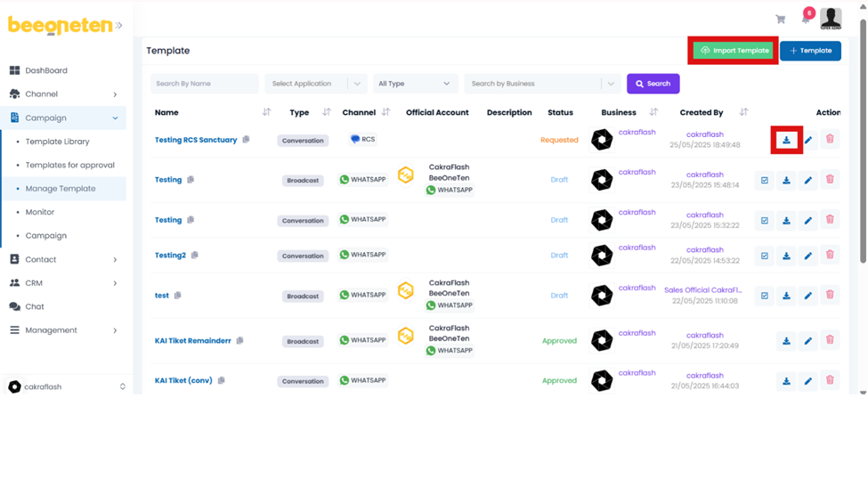Edit the KAI Tiket Remainderr template
This screenshot has width=868, height=488.
click(808, 340)
